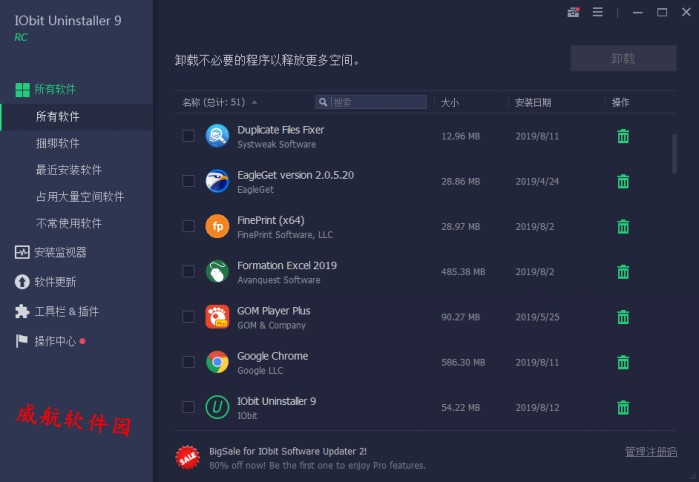The height and width of the screenshot is (482, 699).
Task: Toggle sort arrow next to 名称 (总计: 51)
Action: click(x=254, y=103)
